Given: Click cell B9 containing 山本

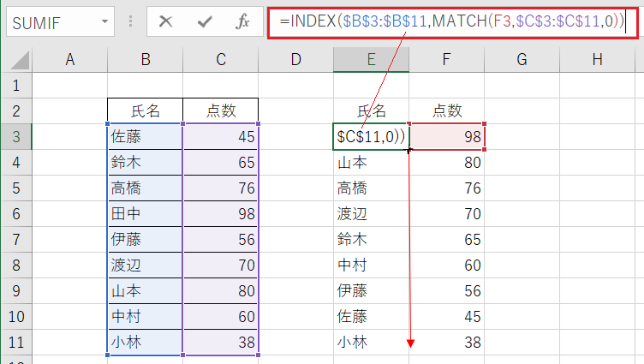Looking at the screenshot, I should pyautogui.click(x=146, y=291).
